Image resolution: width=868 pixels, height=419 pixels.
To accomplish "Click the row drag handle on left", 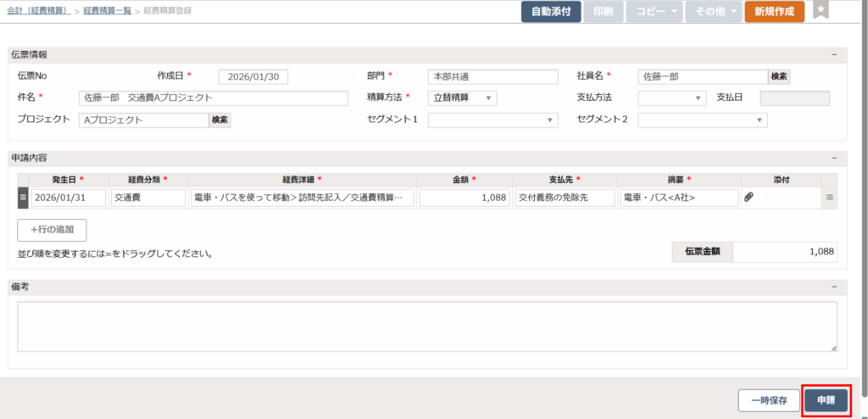I will [23, 198].
